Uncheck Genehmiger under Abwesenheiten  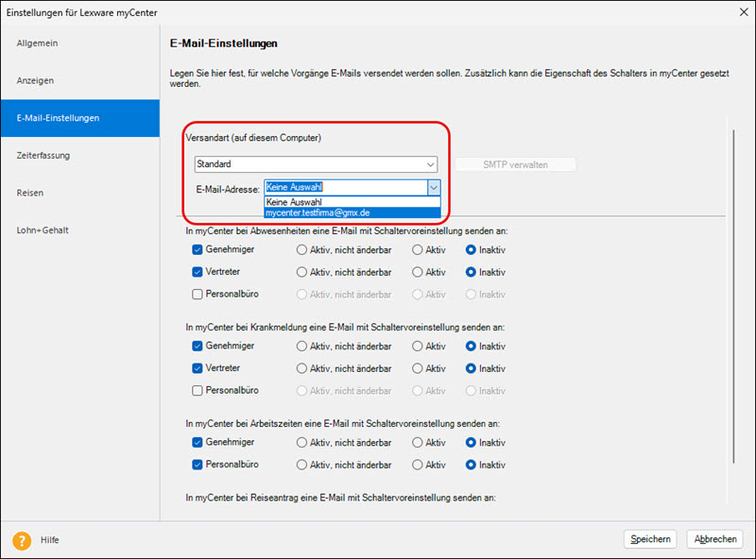(x=198, y=250)
